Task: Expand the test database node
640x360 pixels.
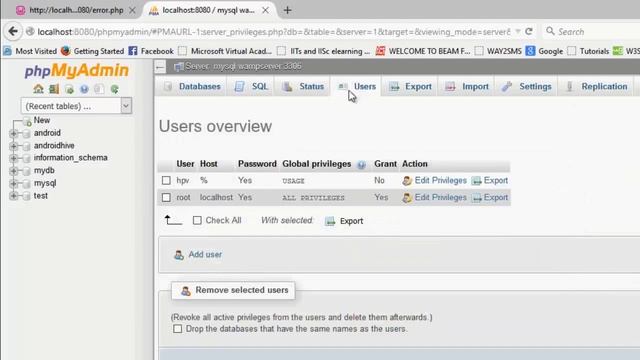Action: [13, 196]
